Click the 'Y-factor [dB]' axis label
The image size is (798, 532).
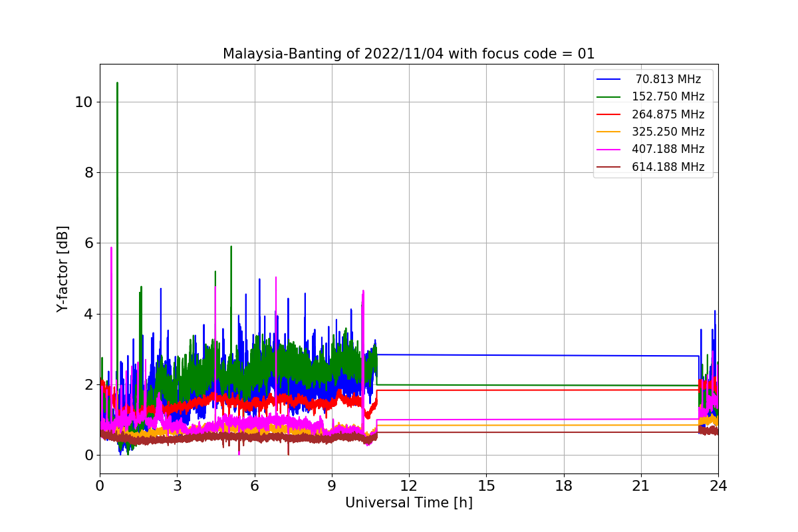[63, 269]
